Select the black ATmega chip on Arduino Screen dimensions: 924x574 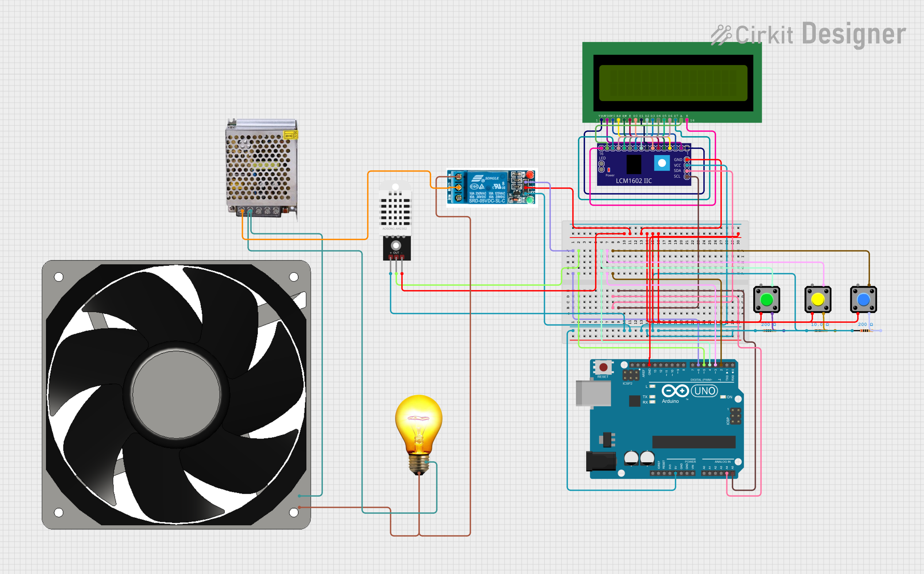(x=694, y=442)
